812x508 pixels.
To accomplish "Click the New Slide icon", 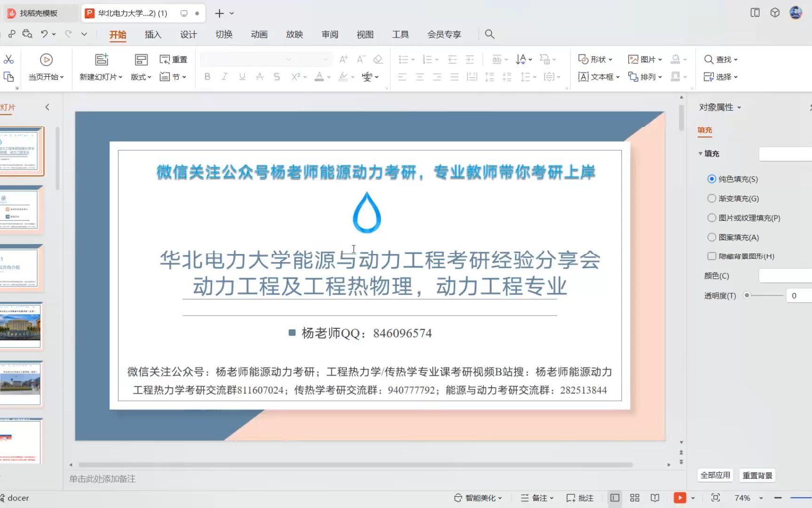I will pos(101,60).
